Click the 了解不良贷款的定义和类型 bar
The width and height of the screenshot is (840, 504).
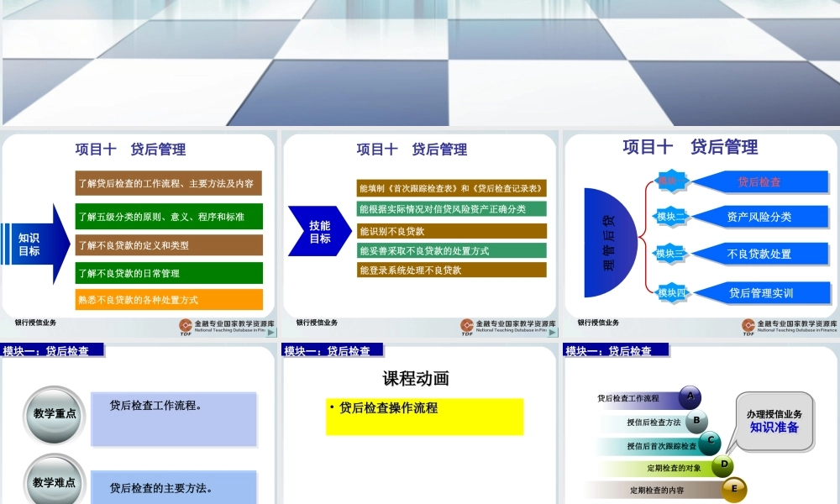168,245
